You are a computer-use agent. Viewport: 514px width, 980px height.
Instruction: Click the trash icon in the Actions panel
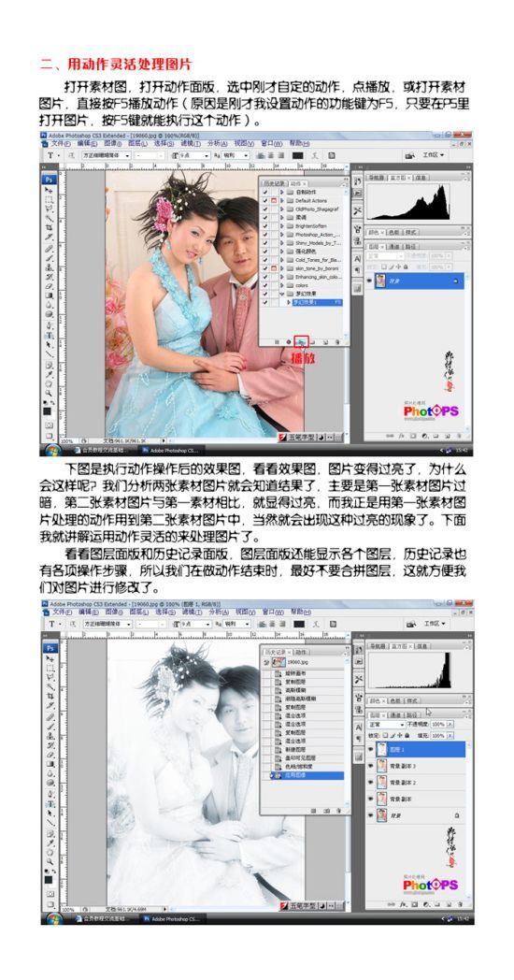[337, 342]
